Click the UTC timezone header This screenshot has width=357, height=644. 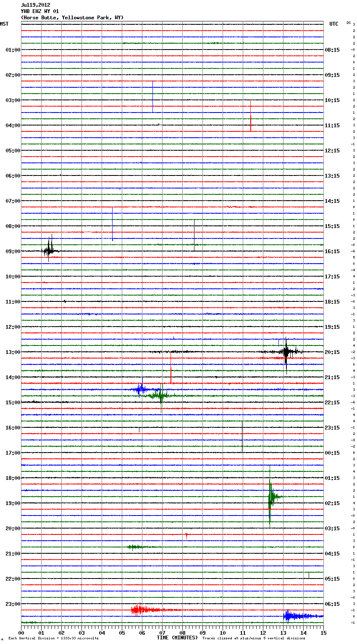334,24
